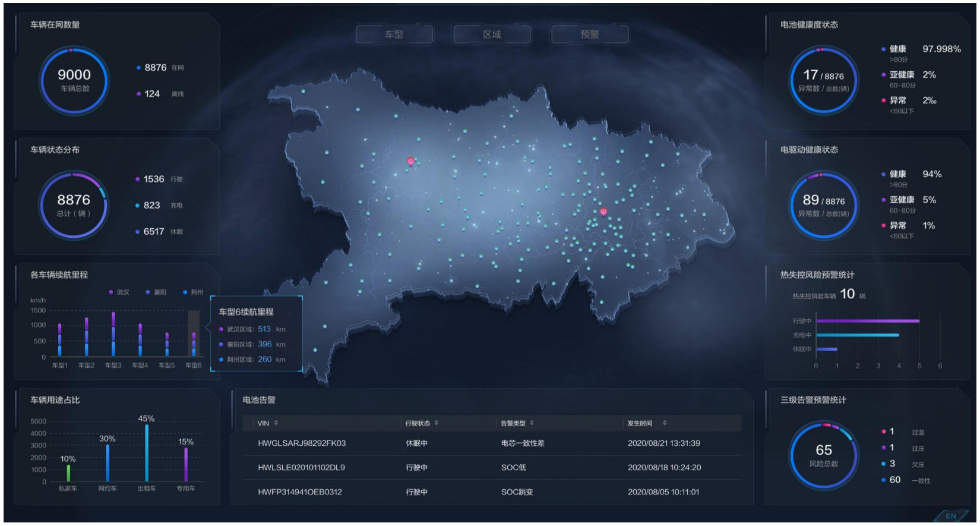This screenshot has height=526, width=980.
Task: Open the 区域 filter at top
Action: [x=492, y=34]
